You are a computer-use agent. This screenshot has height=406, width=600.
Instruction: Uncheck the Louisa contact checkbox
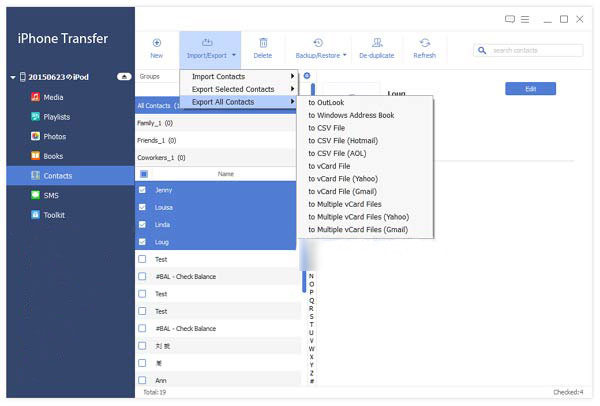[142, 207]
